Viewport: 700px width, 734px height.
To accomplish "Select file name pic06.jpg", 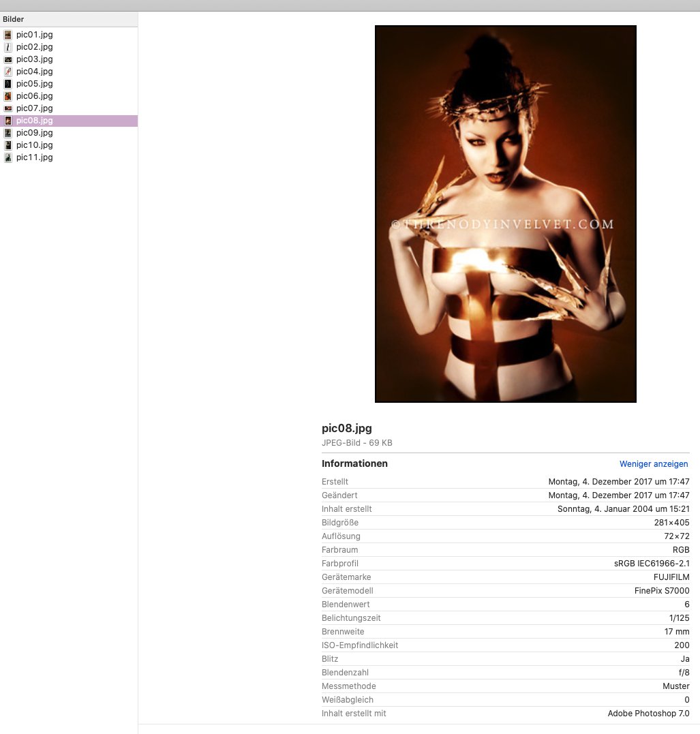I will [x=35, y=96].
